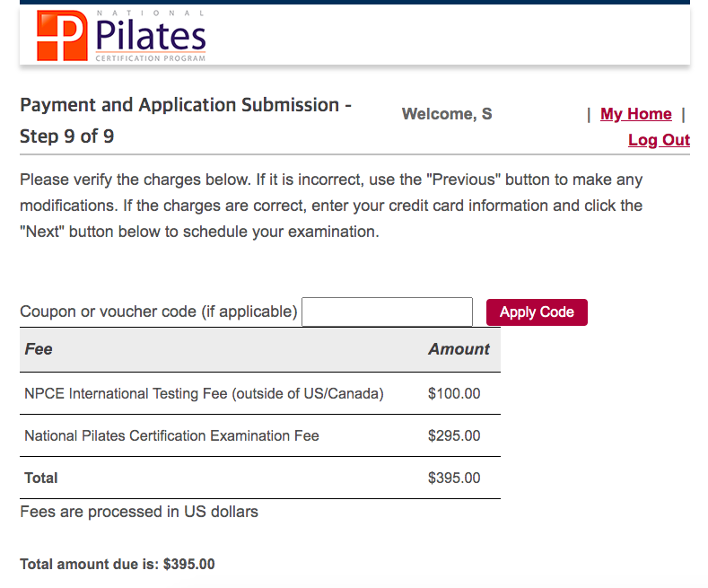The image size is (708, 588).
Task: Click the orange P logo icon
Action: [62, 36]
